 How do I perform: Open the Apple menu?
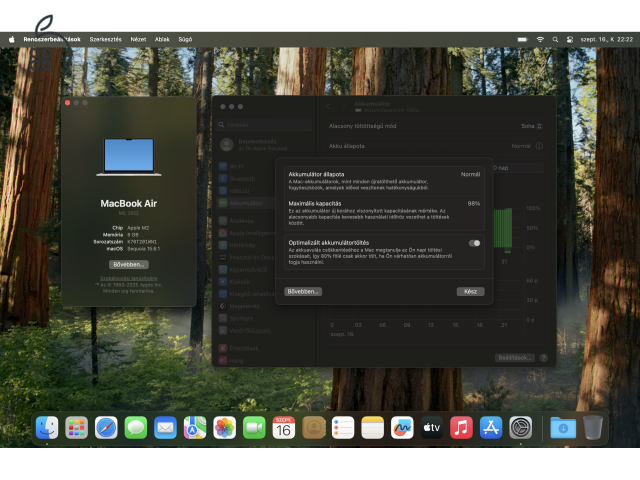(x=12, y=40)
